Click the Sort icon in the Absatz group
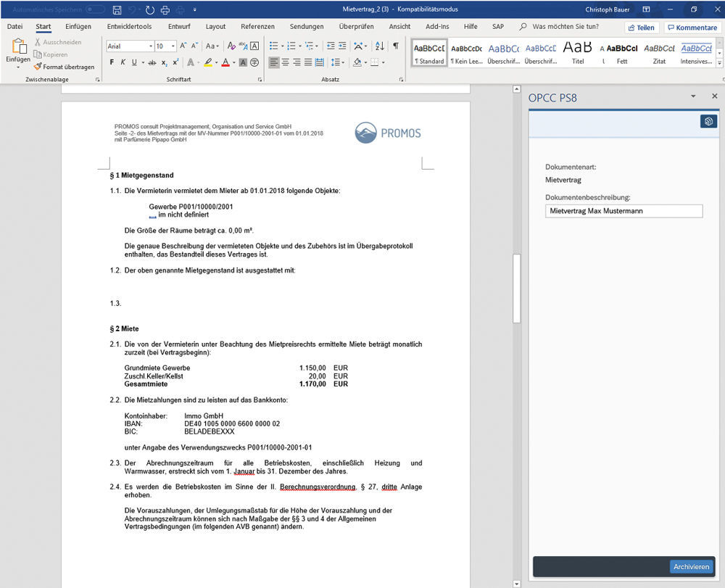The image size is (725, 588). tap(379, 46)
